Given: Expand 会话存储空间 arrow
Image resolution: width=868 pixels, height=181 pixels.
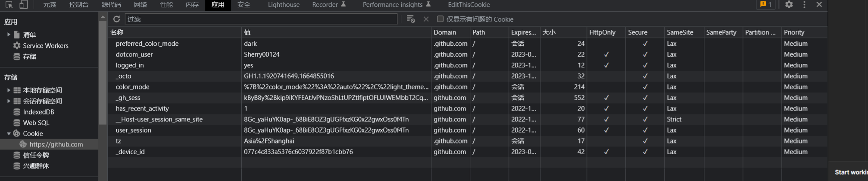Looking at the screenshot, I should (9, 101).
